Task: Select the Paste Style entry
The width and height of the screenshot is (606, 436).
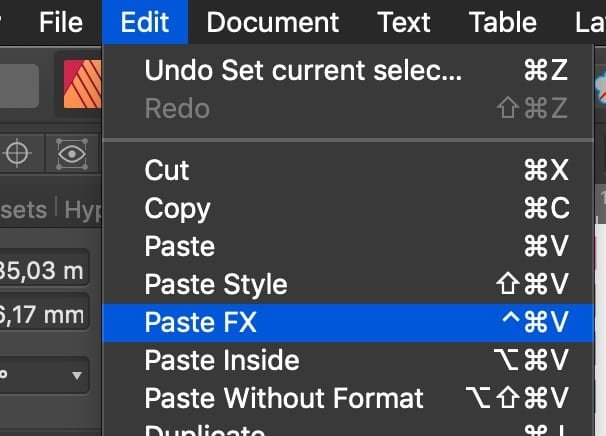Action: [348, 284]
